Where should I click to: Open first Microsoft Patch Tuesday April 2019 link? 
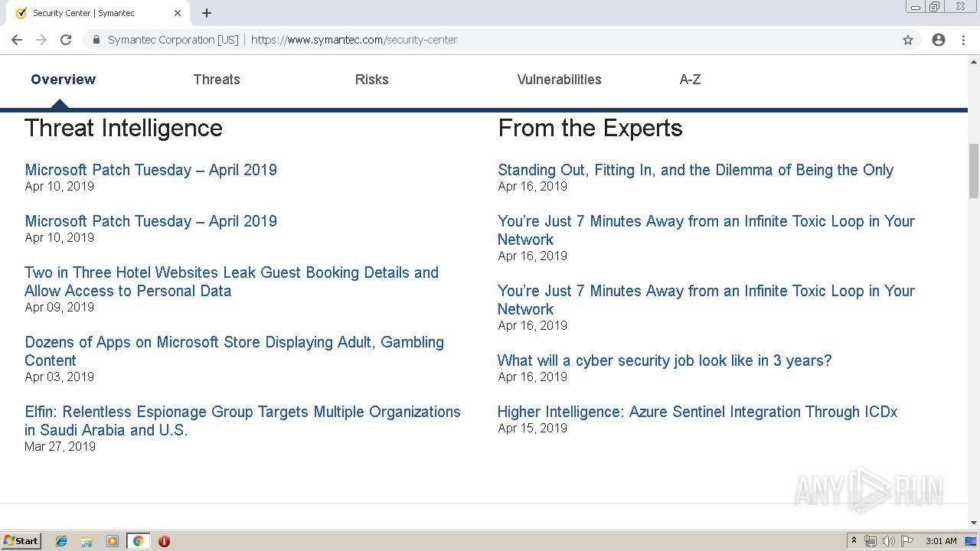pos(151,170)
